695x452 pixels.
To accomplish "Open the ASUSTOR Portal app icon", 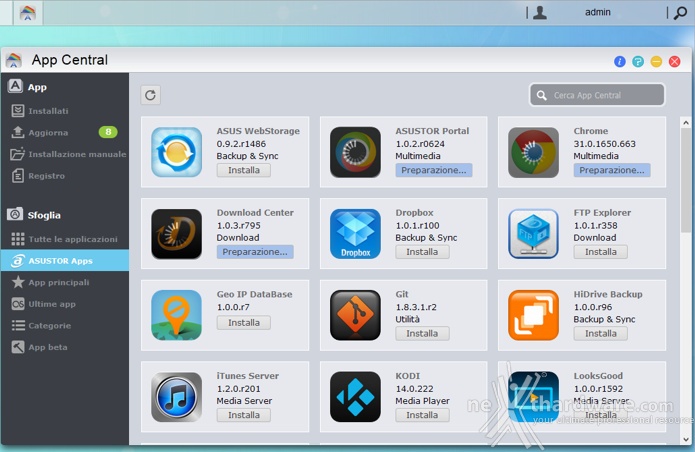I will (x=355, y=152).
